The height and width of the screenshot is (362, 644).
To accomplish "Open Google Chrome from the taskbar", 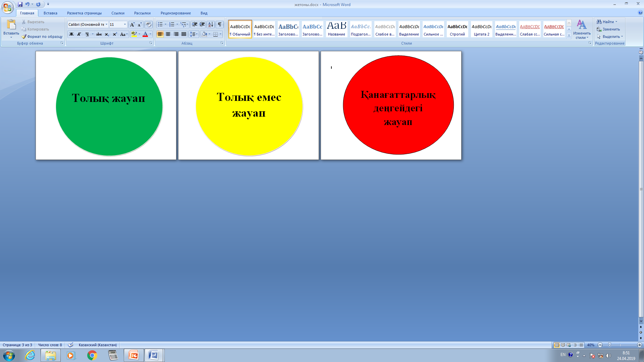I will pos(92,355).
